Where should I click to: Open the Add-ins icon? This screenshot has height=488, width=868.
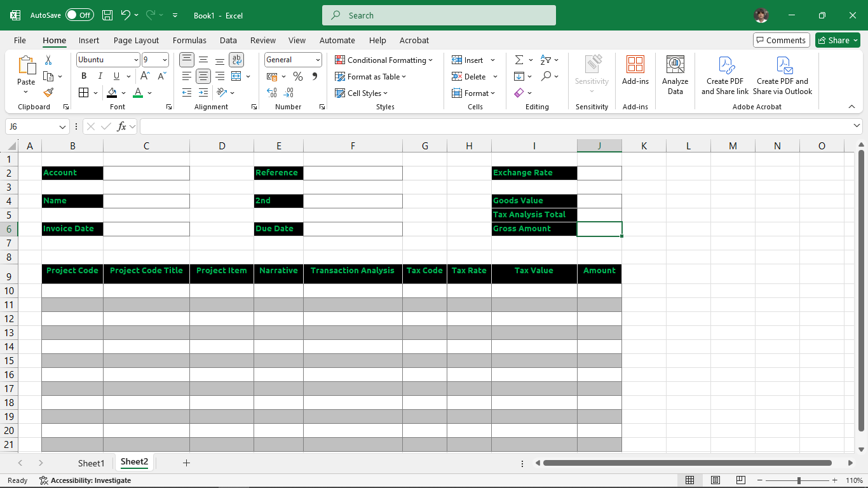click(635, 70)
